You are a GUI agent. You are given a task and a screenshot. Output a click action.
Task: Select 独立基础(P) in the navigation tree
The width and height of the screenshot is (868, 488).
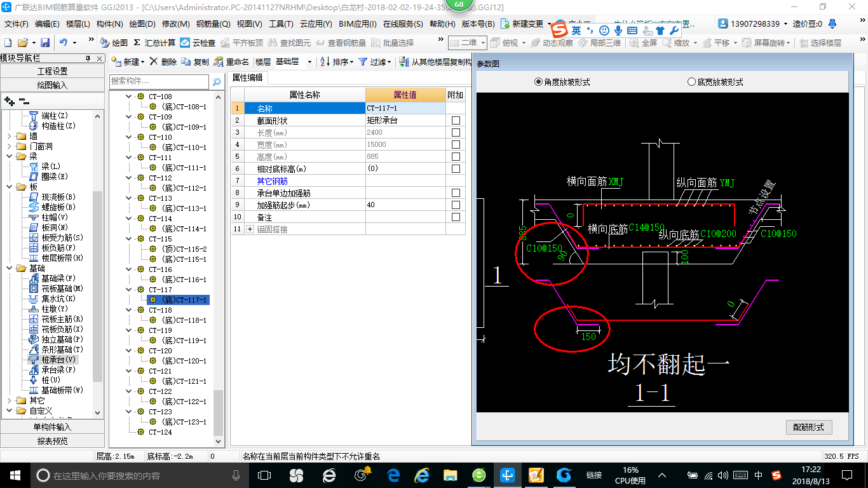[x=62, y=339]
